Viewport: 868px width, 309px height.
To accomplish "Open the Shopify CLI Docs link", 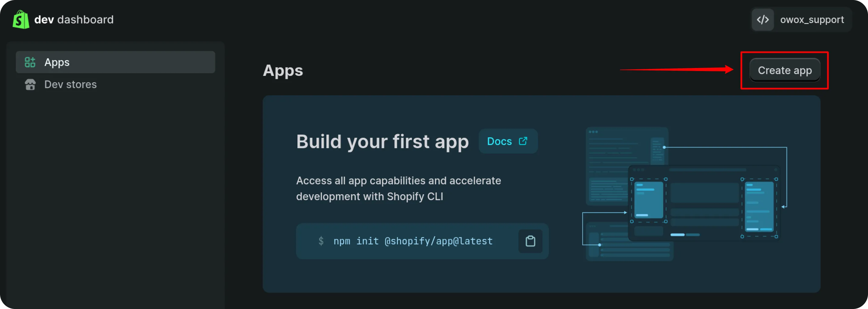I will point(508,141).
